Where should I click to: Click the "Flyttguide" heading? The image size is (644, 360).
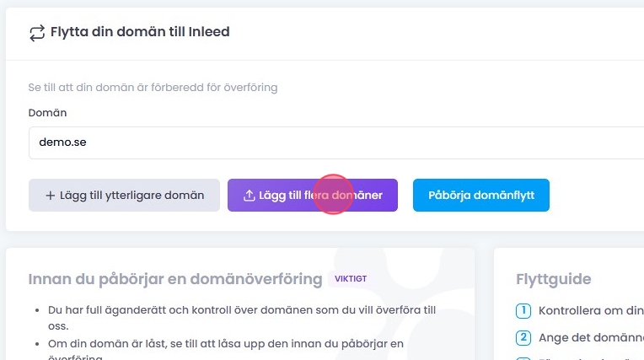click(x=553, y=279)
